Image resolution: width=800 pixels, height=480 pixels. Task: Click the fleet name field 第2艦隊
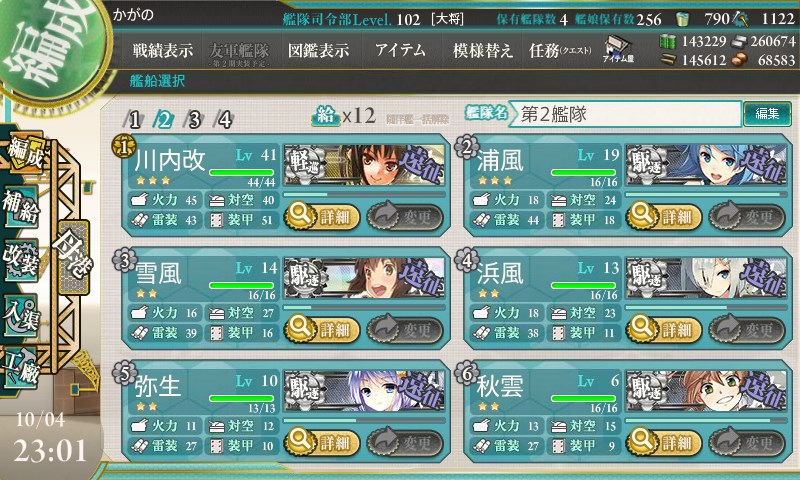626,114
